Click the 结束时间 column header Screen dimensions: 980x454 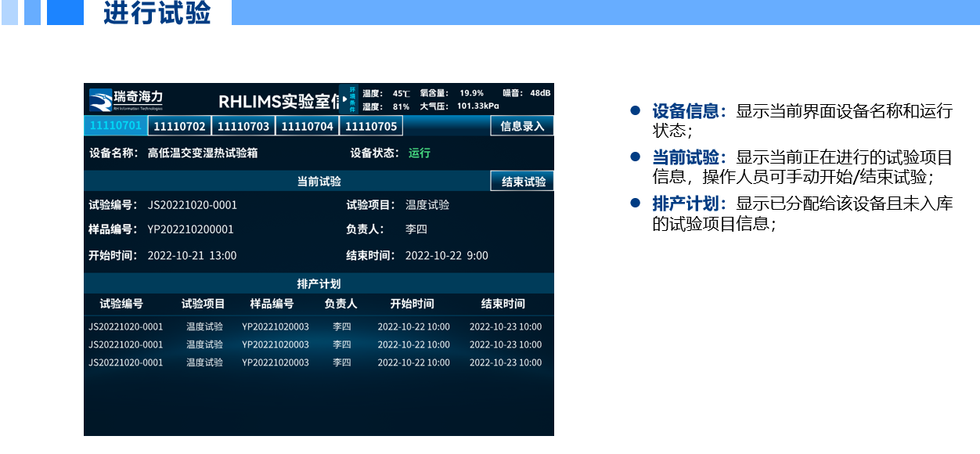[x=503, y=304]
